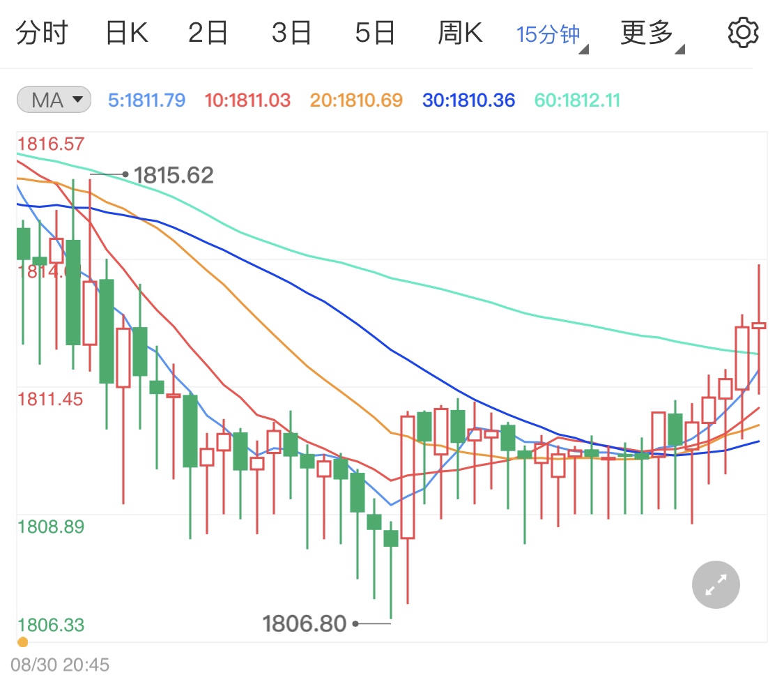Viewport: 784px width, 689px height.
Task: Select the 2日 chart tab
Action: click(x=208, y=33)
